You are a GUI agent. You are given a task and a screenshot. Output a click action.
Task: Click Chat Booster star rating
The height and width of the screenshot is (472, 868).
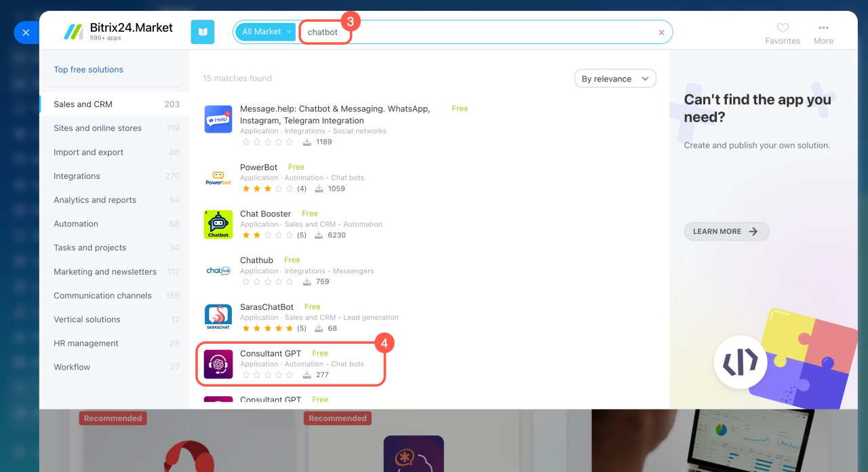point(268,235)
